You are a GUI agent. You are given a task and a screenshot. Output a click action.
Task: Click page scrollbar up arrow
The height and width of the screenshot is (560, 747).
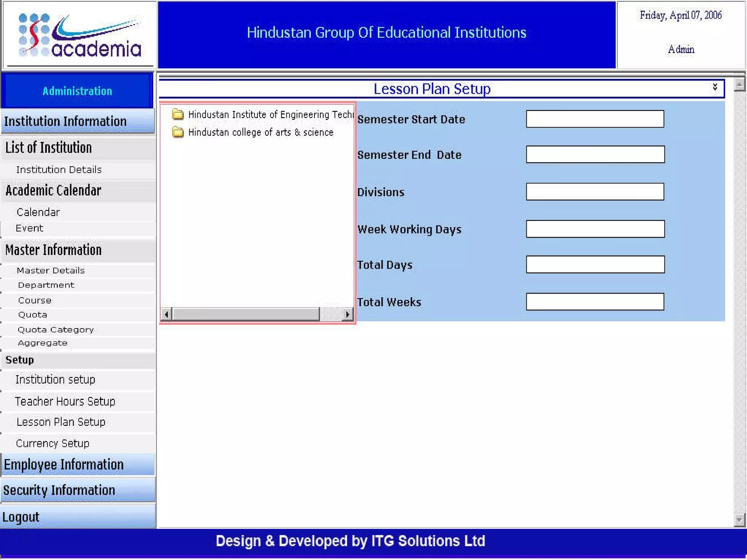pos(739,85)
